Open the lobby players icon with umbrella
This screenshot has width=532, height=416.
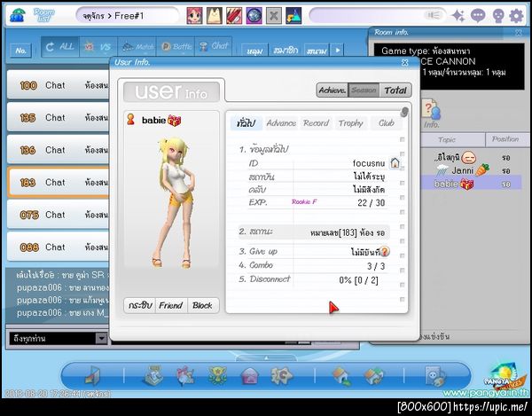[x=17, y=15]
